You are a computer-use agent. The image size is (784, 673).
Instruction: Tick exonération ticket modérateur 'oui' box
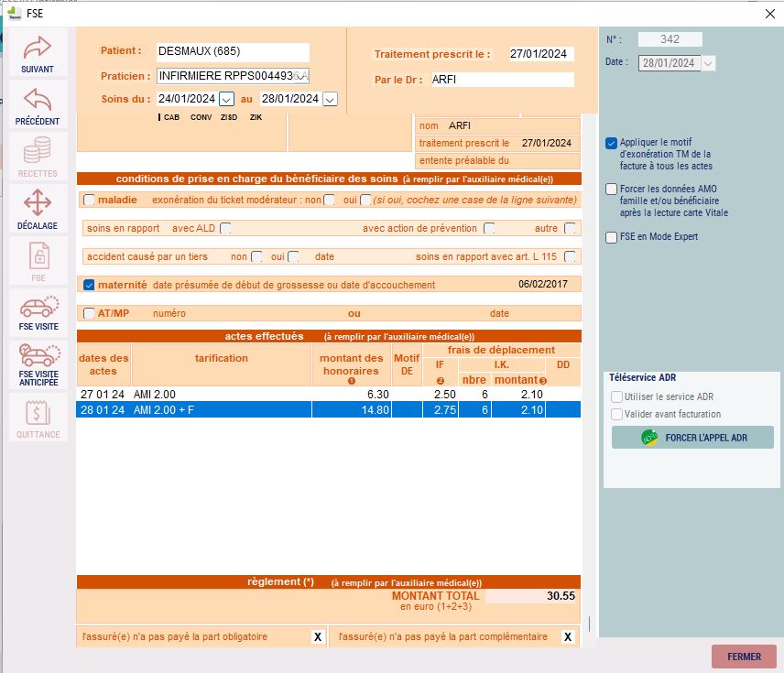365,200
